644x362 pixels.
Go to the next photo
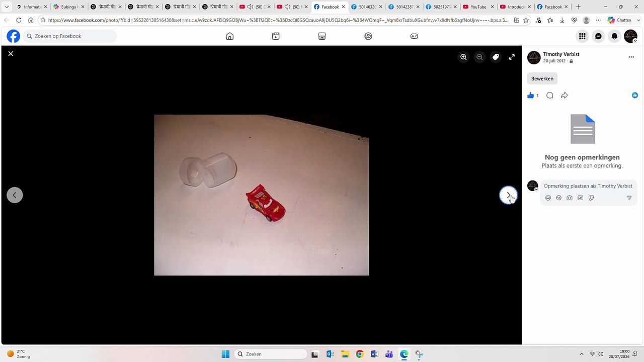(508, 195)
